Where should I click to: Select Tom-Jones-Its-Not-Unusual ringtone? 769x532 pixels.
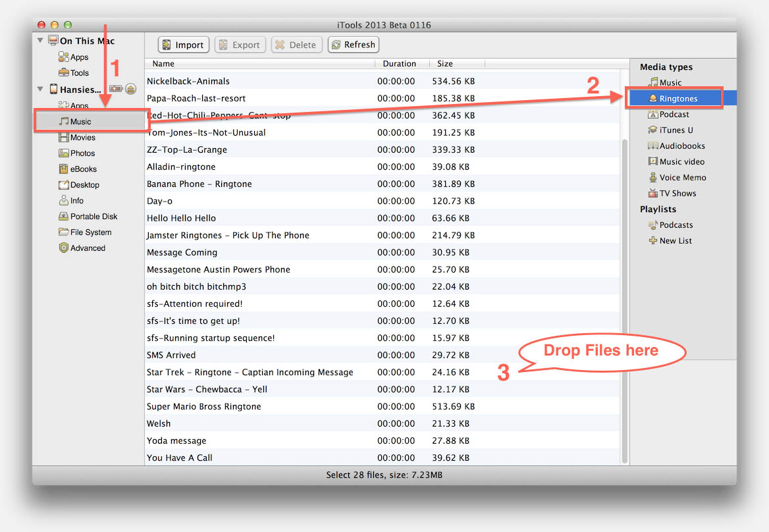[383, 132]
